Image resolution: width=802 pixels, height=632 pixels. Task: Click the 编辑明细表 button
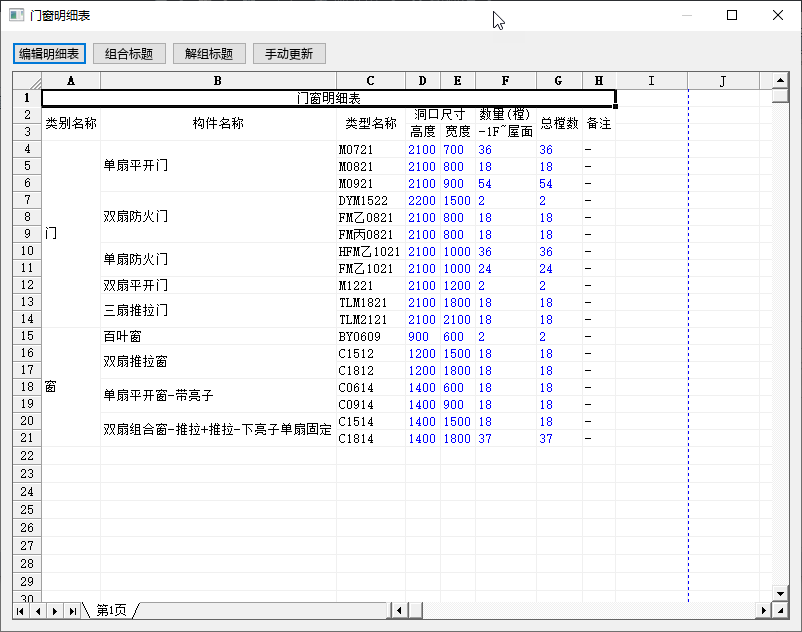point(49,54)
